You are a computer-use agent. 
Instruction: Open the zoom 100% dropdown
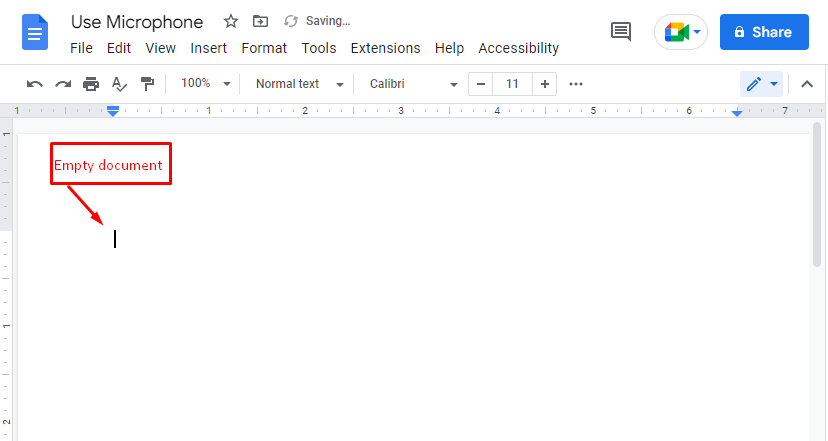[x=205, y=83]
